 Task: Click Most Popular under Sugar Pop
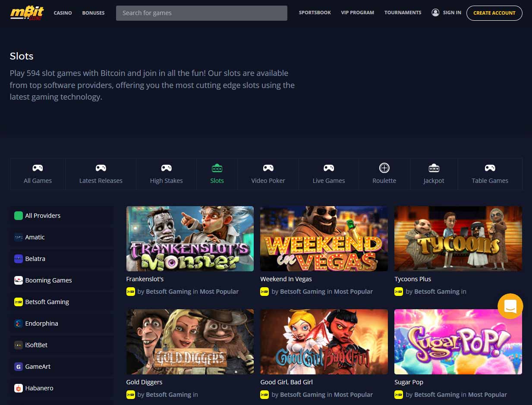(x=488, y=395)
